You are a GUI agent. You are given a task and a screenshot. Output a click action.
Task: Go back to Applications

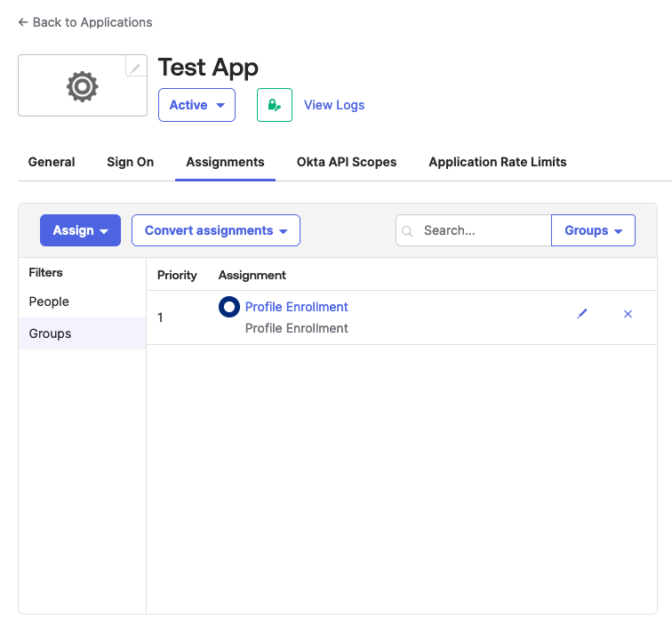click(x=84, y=22)
